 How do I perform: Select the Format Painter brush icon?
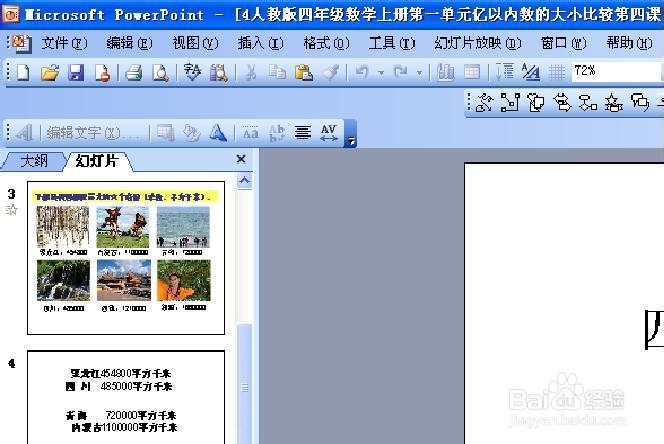[x=330, y=72]
